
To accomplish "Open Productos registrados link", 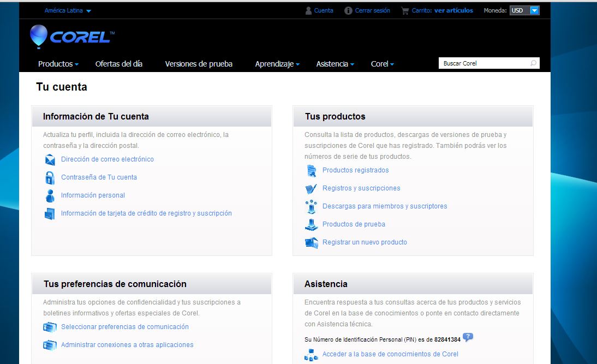I will (356, 170).
